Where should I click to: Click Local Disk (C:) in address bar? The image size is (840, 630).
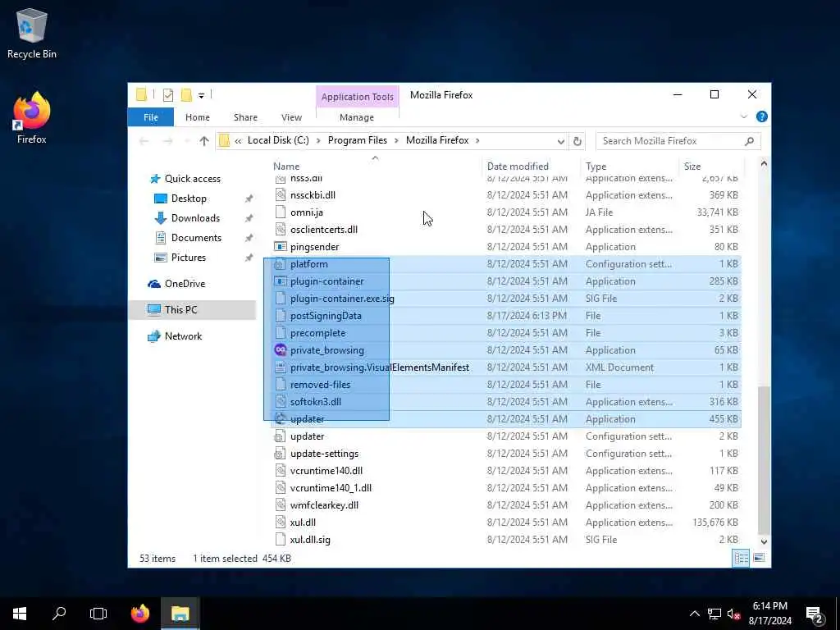tap(278, 140)
